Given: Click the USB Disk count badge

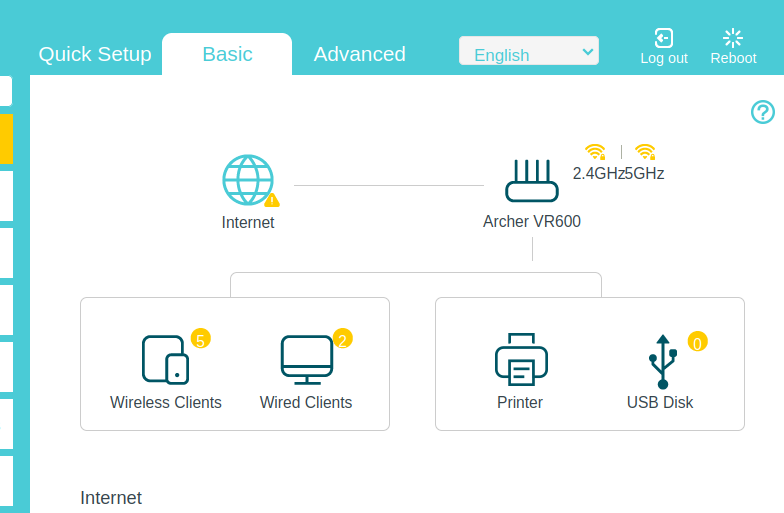Looking at the screenshot, I should (697, 342).
